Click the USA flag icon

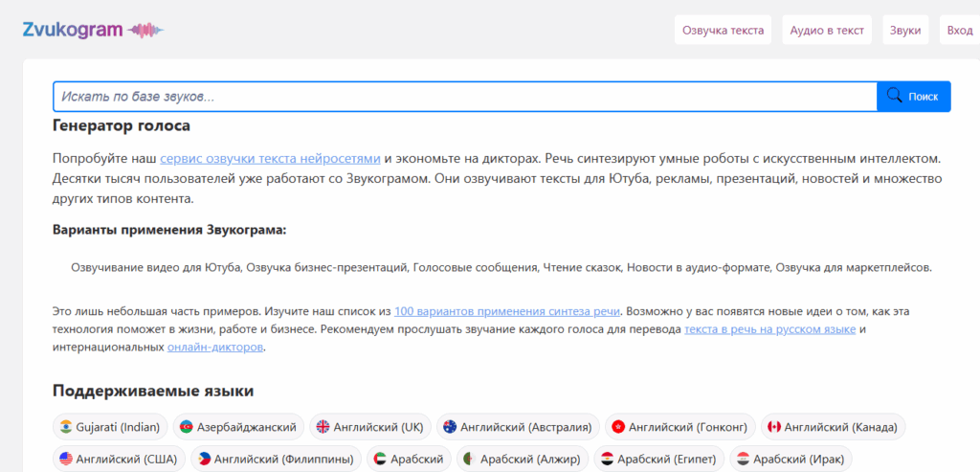[66, 459]
